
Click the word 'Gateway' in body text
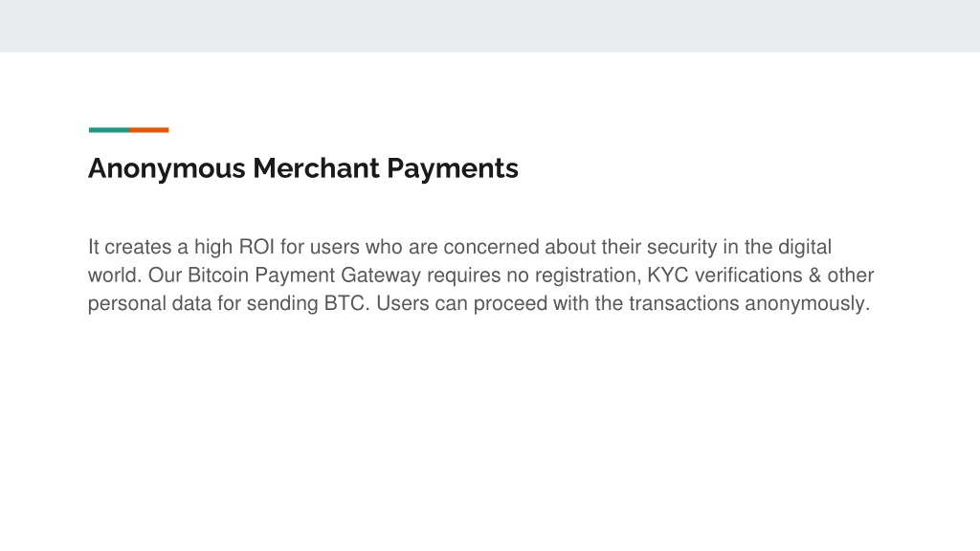click(381, 275)
